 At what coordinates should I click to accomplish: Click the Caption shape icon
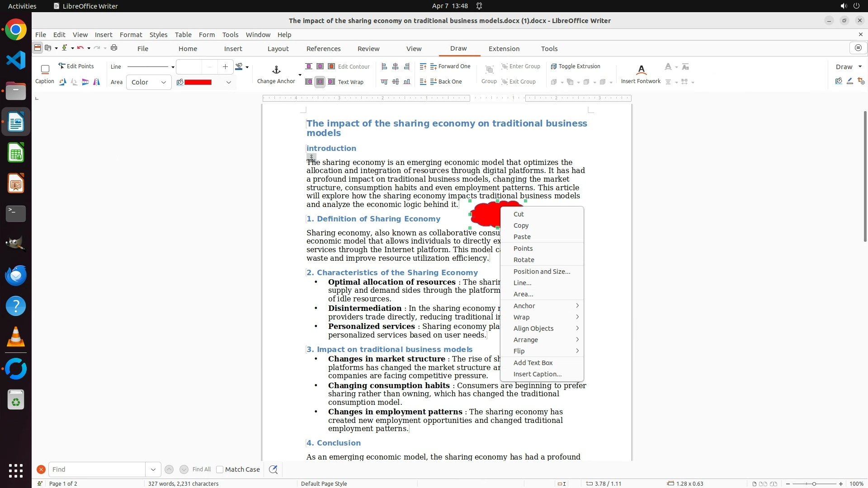click(45, 70)
